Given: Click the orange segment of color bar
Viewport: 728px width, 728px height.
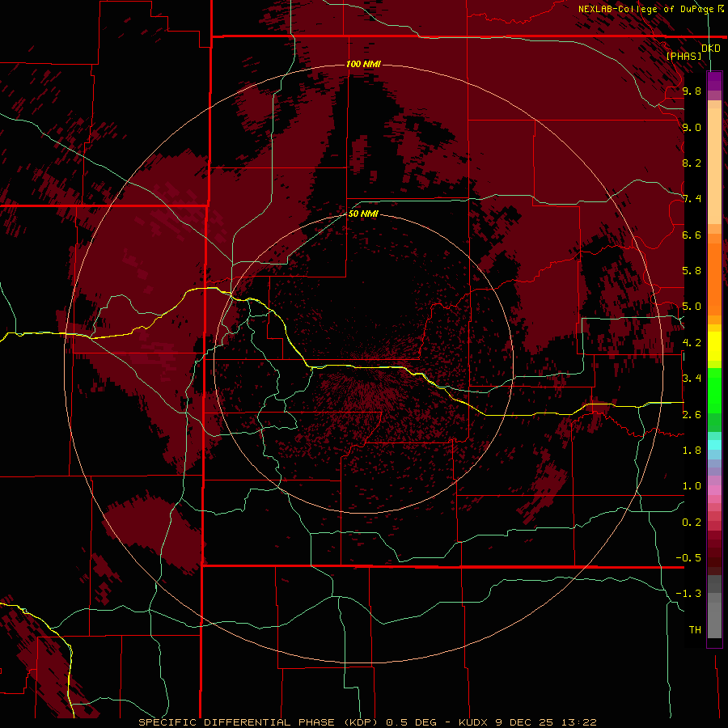Looking at the screenshot, I should pos(714,278).
